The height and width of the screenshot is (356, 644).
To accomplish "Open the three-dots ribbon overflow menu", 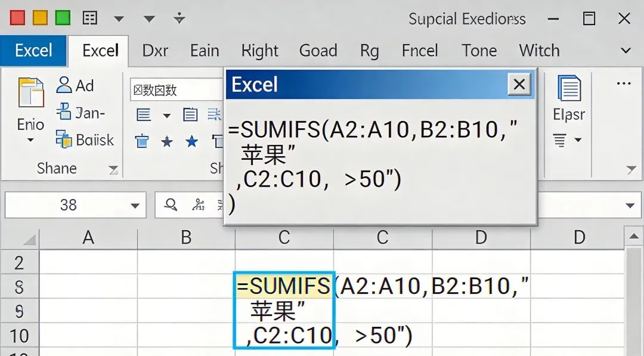I will pos(624,83).
